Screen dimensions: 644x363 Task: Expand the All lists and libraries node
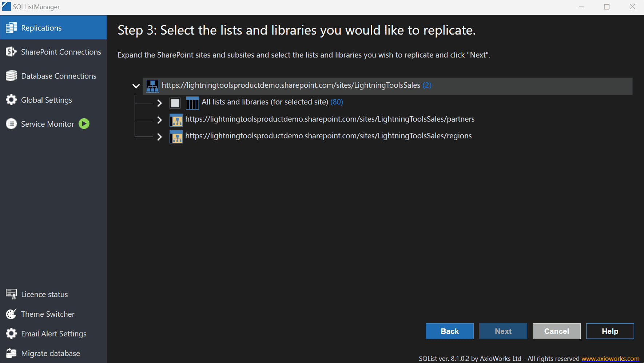pos(159,103)
